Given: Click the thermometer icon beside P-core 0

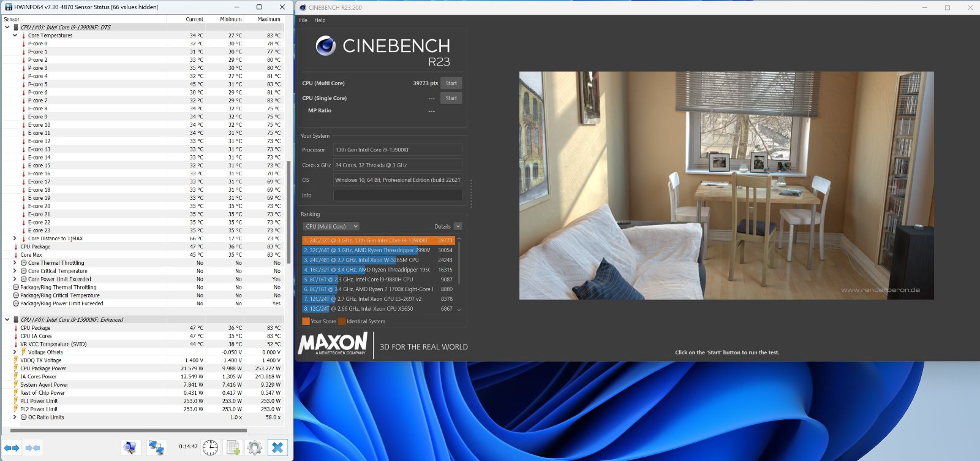Looking at the screenshot, I should pyautogui.click(x=24, y=44).
